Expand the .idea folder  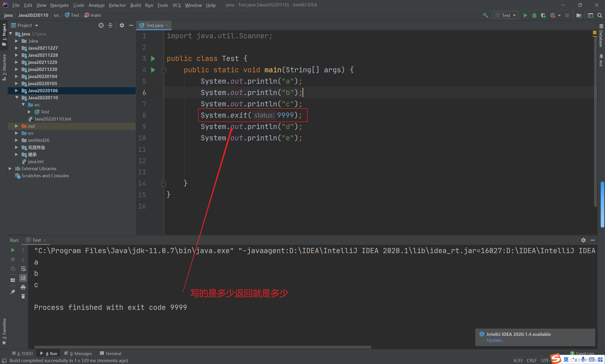pyautogui.click(x=17, y=41)
